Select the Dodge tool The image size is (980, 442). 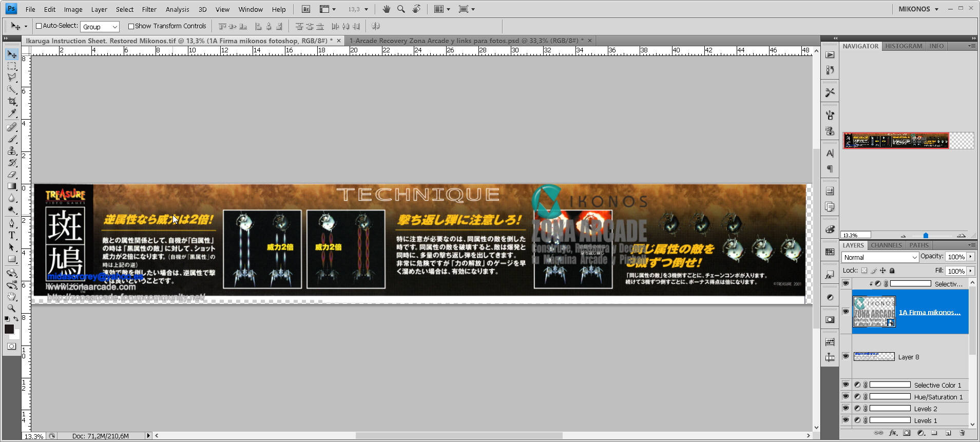[x=12, y=209]
